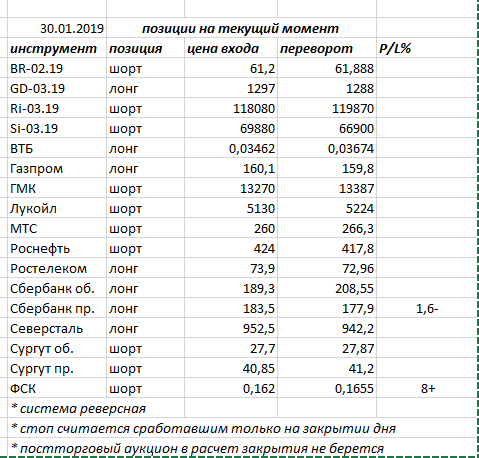
Task: Click the 'позиции на текущий момент' header cell
Action: (242, 28)
